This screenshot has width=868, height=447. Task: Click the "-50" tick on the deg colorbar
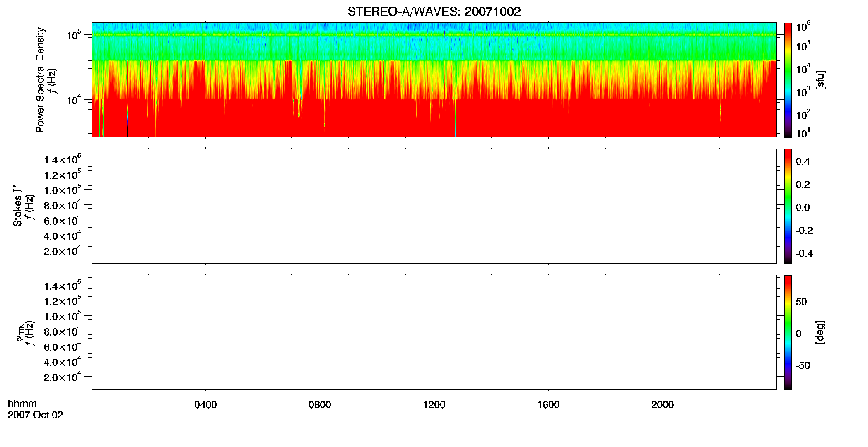(x=803, y=366)
